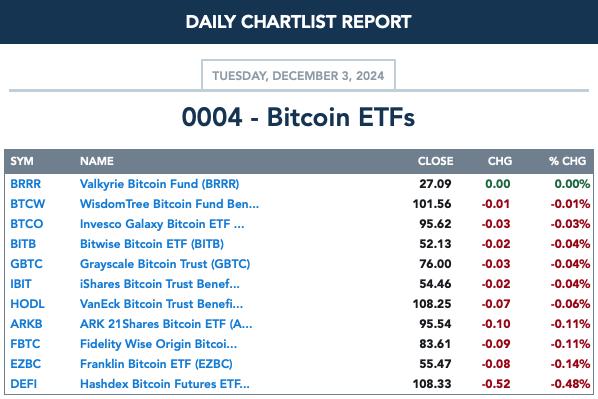Click the 0004 - Bitcoin ETFs title
This screenshot has width=598, height=399.
[298, 117]
